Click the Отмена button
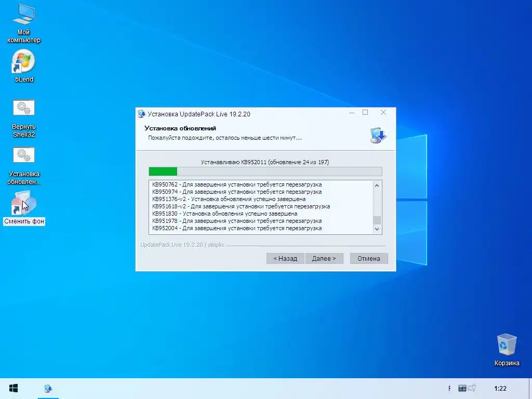 click(x=369, y=259)
